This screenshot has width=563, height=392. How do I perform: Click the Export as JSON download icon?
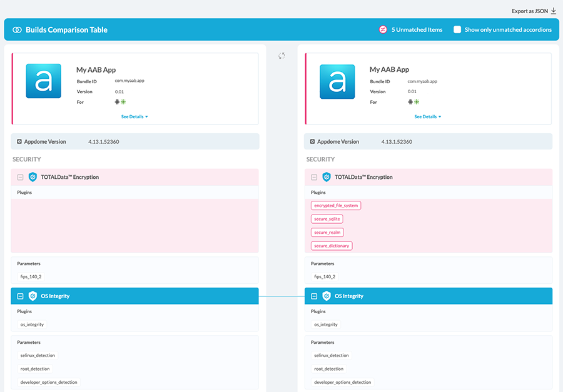click(554, 11)
